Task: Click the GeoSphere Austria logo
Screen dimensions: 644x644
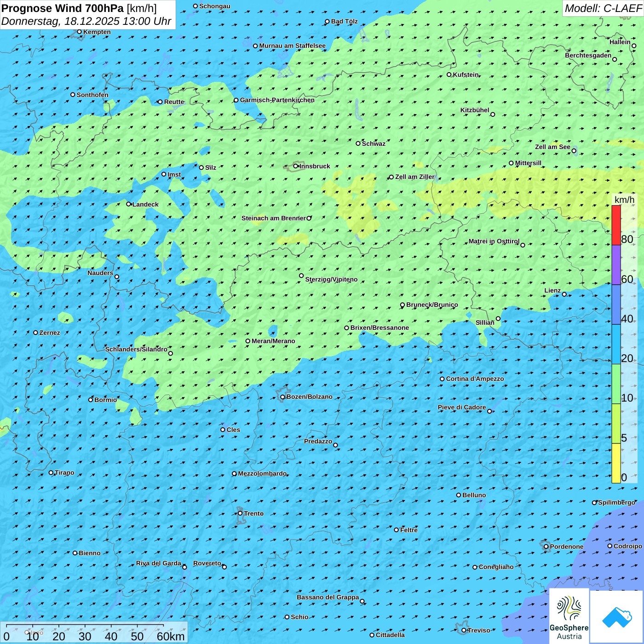Action: point(569,616)
